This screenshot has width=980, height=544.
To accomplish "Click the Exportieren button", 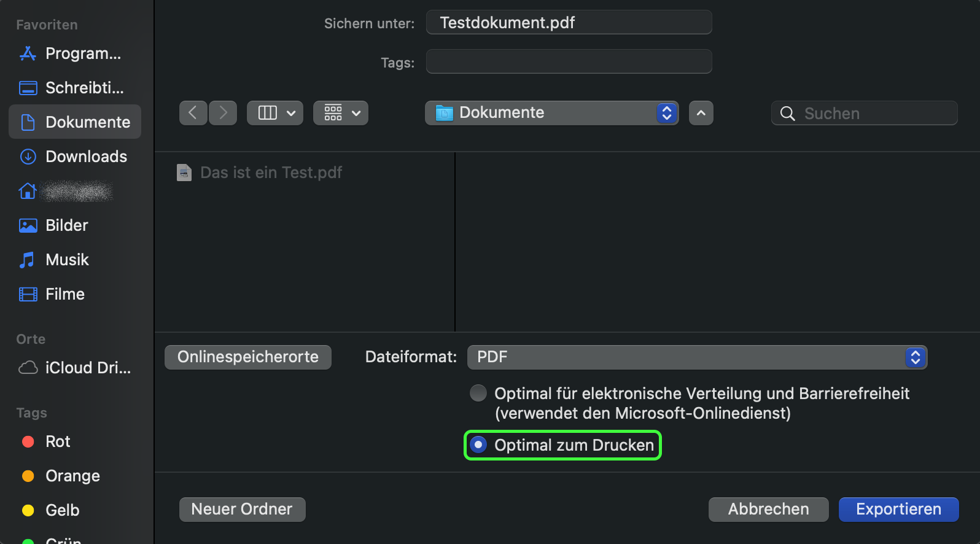I will click(x=898, y=509).
